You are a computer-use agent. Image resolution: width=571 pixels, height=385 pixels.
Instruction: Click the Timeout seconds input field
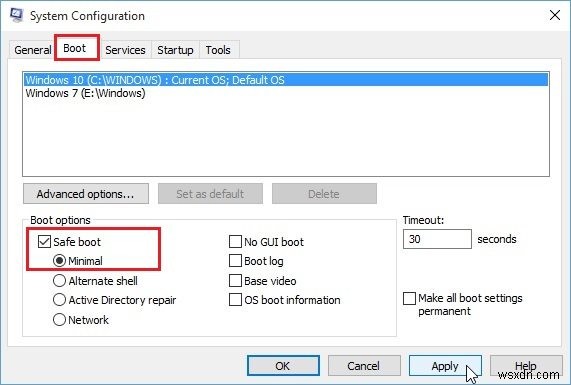coord(437,239)
